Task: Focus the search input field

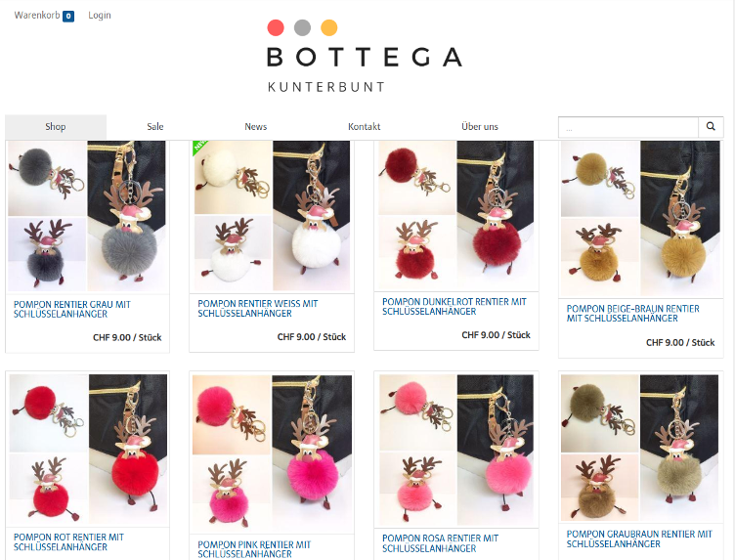Action: [628, 127]
